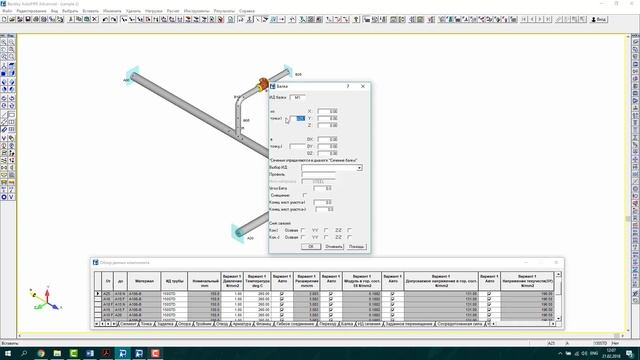The image size is (640, 360).
Task: Click the Open file toolbar icon
Action: tap(12, 19)
